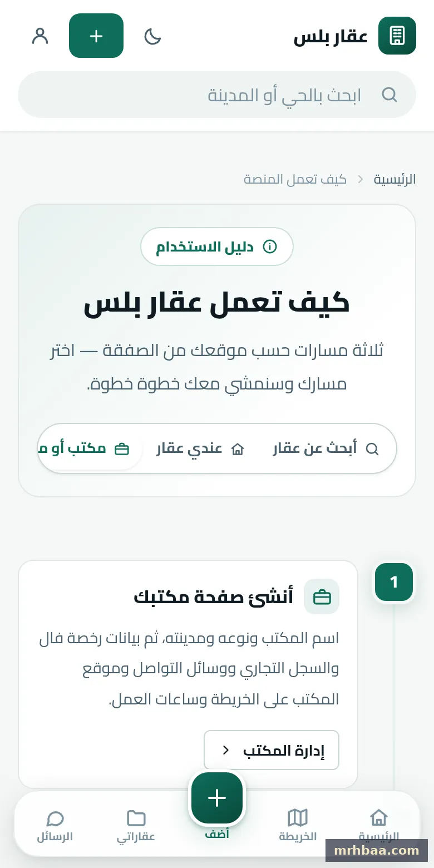The image size is (434, 868).
Task: Click the breadcrumb chevron separator
Action: tap(360, 179)
